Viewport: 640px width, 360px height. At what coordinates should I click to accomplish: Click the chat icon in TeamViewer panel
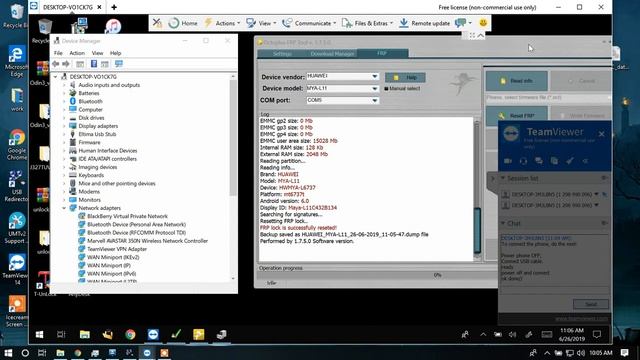(x=539, y=161)
